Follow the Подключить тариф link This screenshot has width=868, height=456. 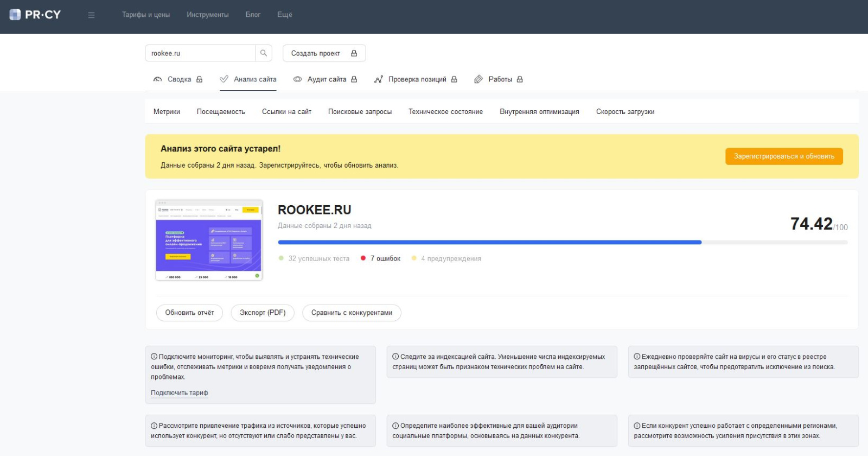pyautogui.click(x=179, y=393)
